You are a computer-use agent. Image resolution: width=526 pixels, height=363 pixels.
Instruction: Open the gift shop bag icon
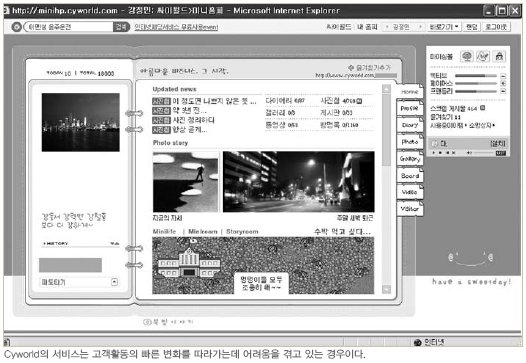click(499, 56)
